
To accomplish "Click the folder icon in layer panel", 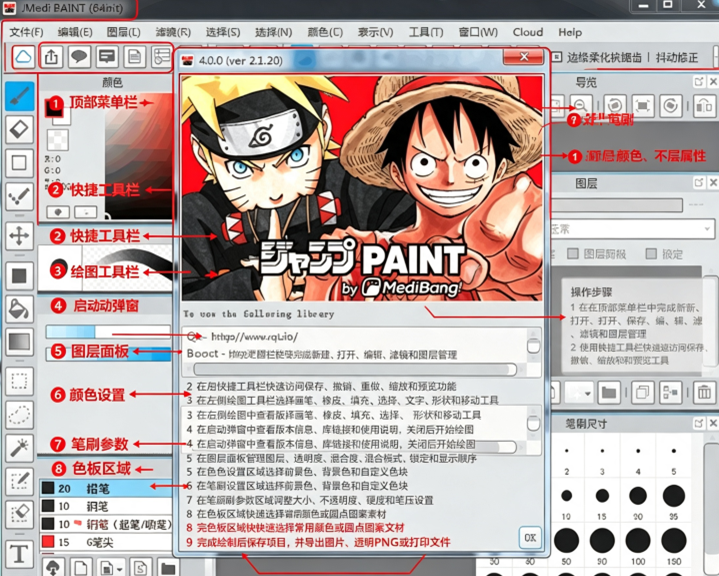I will point(609,393).
